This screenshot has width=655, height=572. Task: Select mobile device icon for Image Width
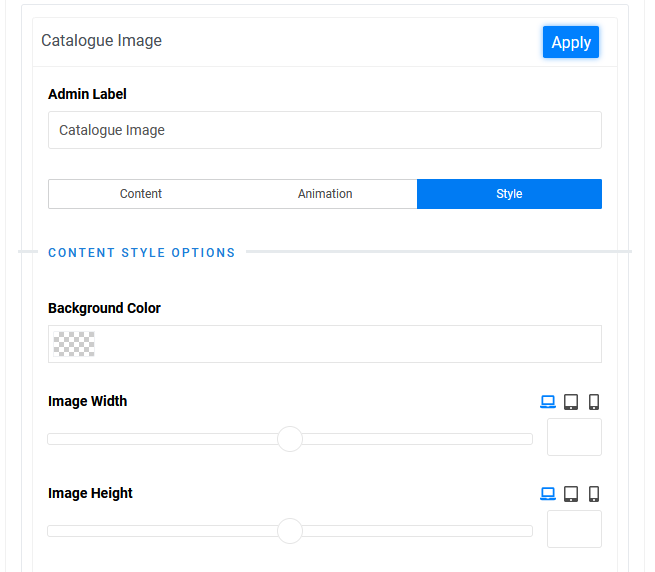coord(594,402)
